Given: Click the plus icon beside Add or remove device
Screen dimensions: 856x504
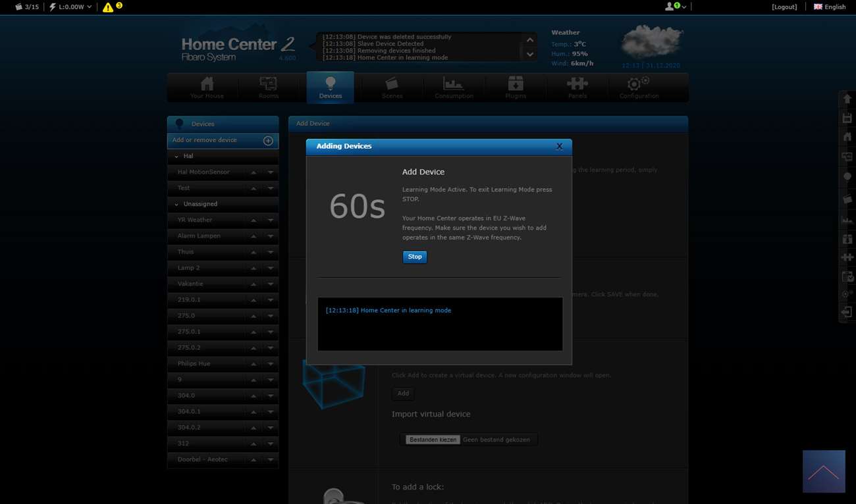Looking at the screenshot, I should (268, 141).
